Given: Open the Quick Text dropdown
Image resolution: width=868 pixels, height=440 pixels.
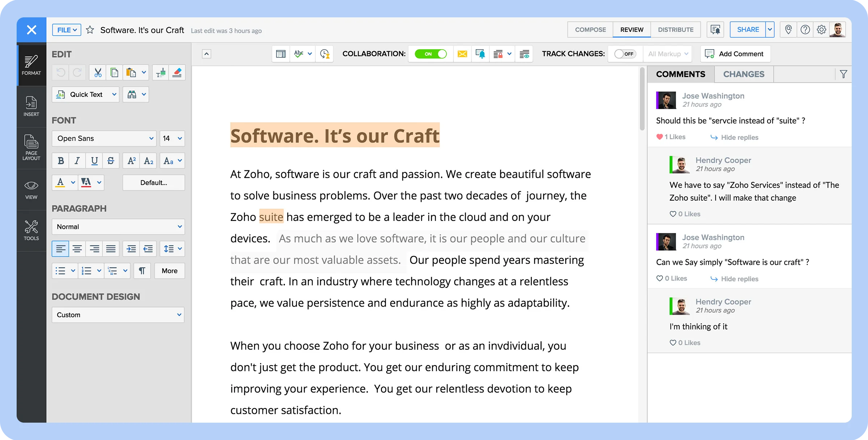Looking at the screenshot, I should (x=86, y=94).
